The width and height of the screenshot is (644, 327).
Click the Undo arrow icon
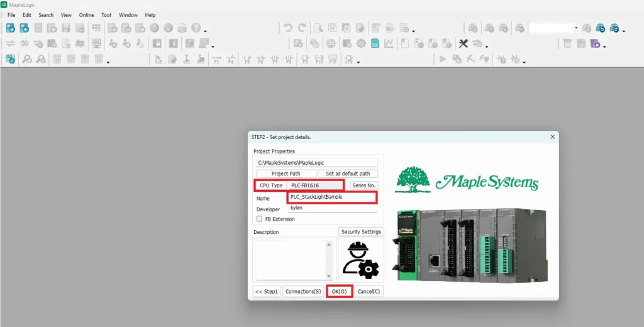288,28
